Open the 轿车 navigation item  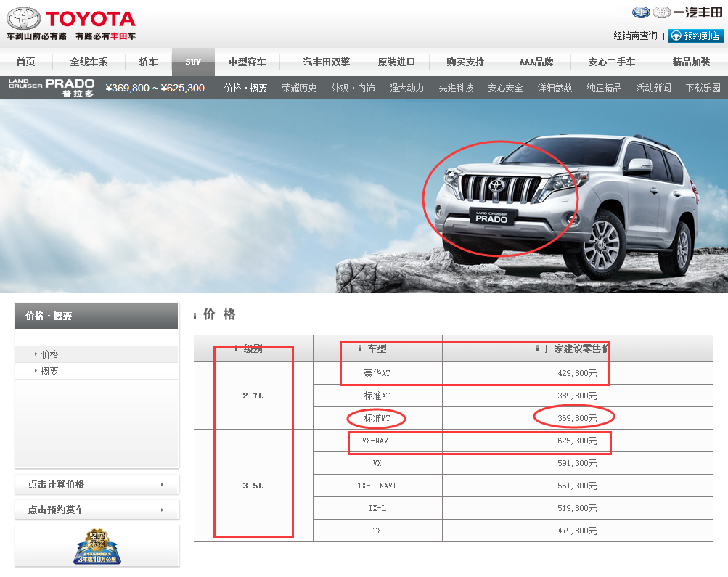(148, 62)
